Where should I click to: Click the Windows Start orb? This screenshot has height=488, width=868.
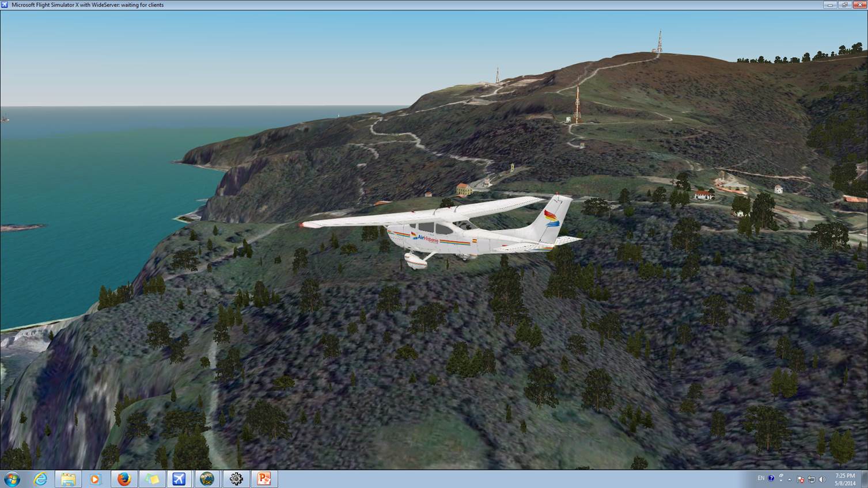pos(12,479)
